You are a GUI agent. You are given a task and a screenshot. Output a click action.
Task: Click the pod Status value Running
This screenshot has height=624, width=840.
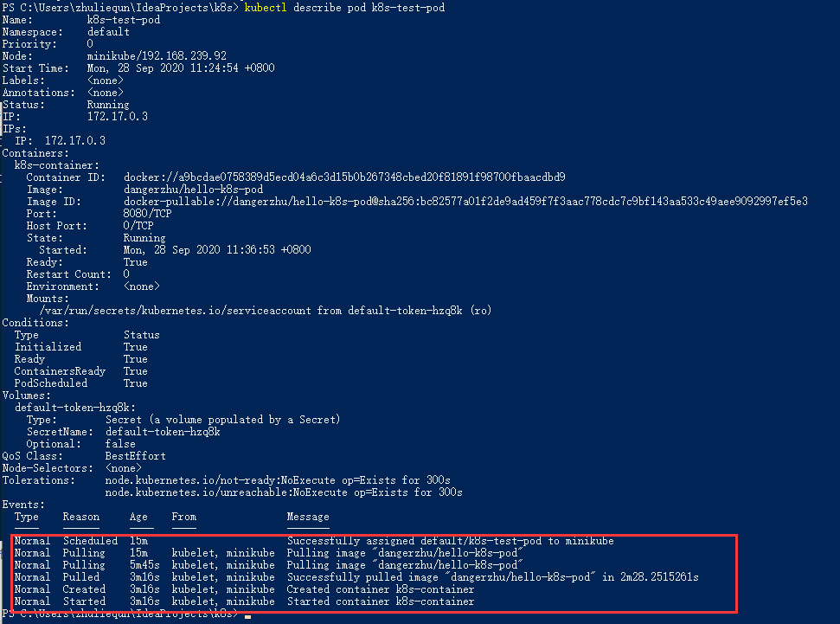tap(108, 105)
